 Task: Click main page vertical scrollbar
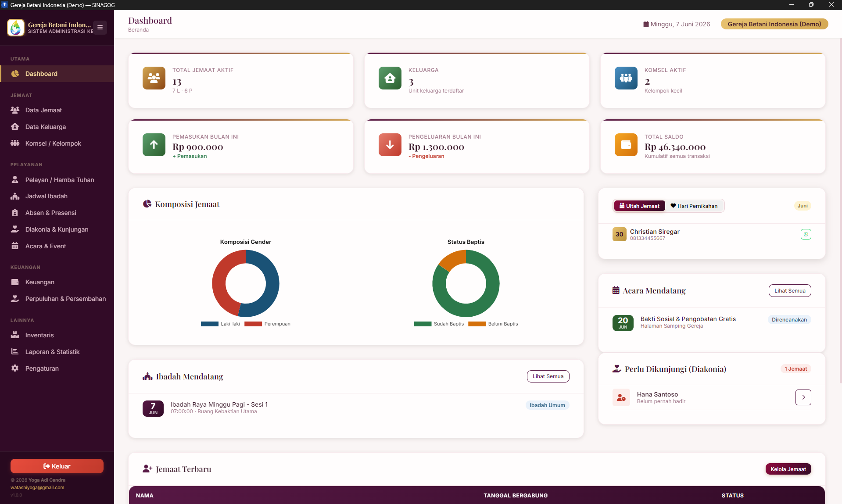[x=840, y=211]
